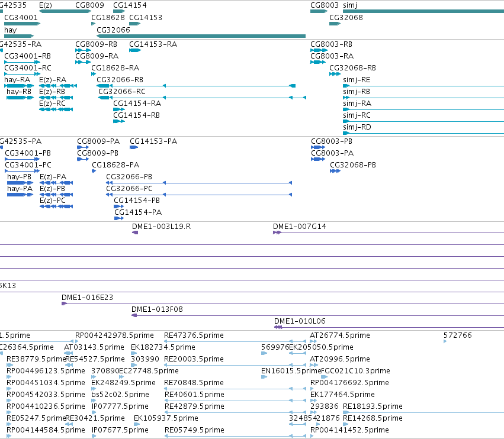The image size is (504, 439).
Task: Select BAC clone DME1-013F08
Action: [x=157, y=309]
